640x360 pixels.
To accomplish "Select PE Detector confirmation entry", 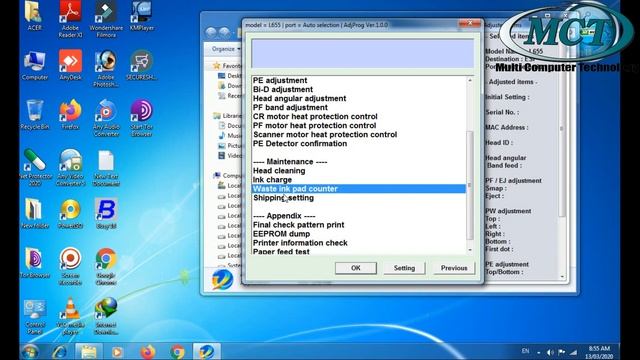I will [300, 144].
